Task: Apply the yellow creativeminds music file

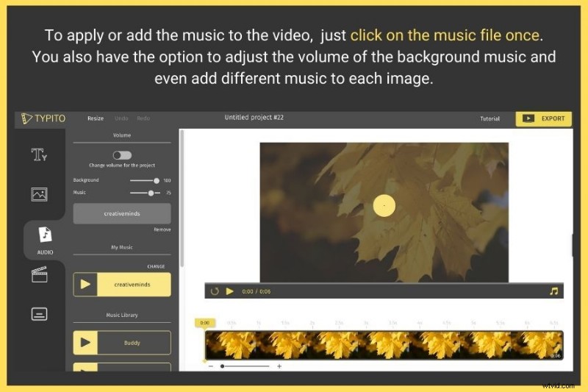Action: pos(134,285)
